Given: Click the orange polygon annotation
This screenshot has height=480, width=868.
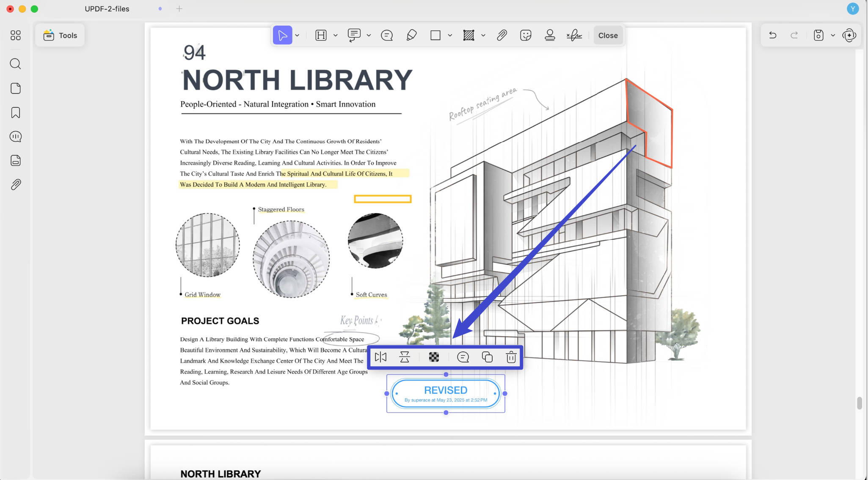Looking at the screenshot, I should click(x=650, y=123).
